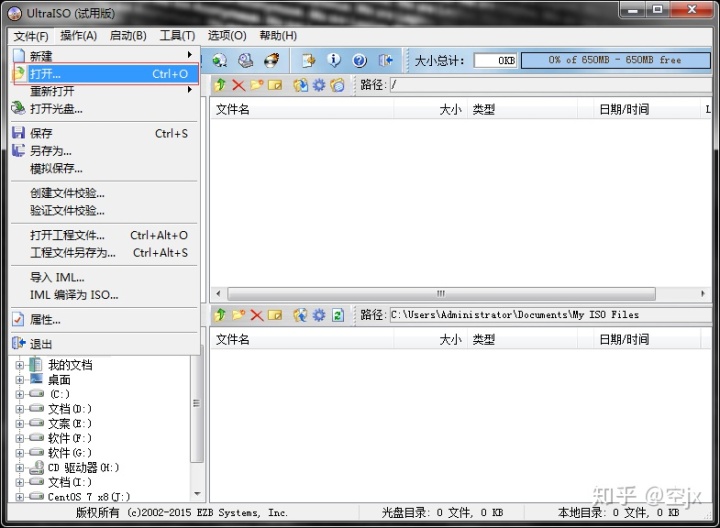Select 创建文件校验... entry
Image resolution: width=720 pixels, height=528 pixels.
coord(106,193)
